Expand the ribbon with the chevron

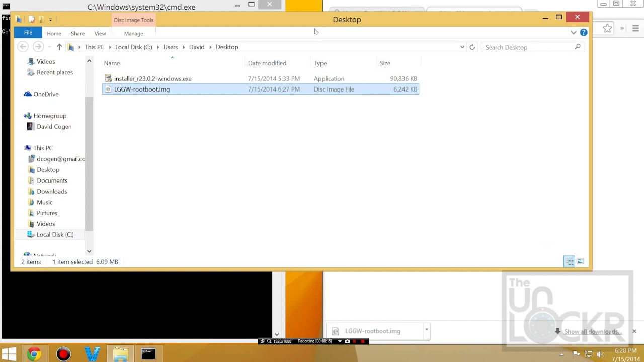click(x=574, y=32)
